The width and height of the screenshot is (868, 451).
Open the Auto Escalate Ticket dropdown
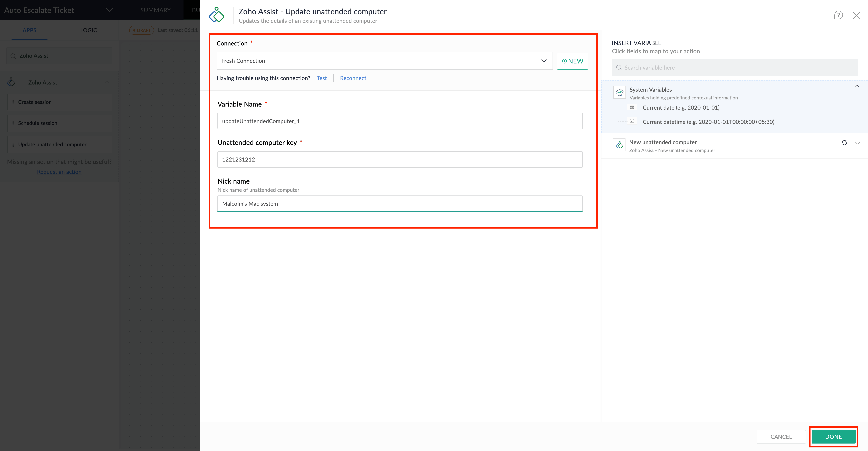109,10
